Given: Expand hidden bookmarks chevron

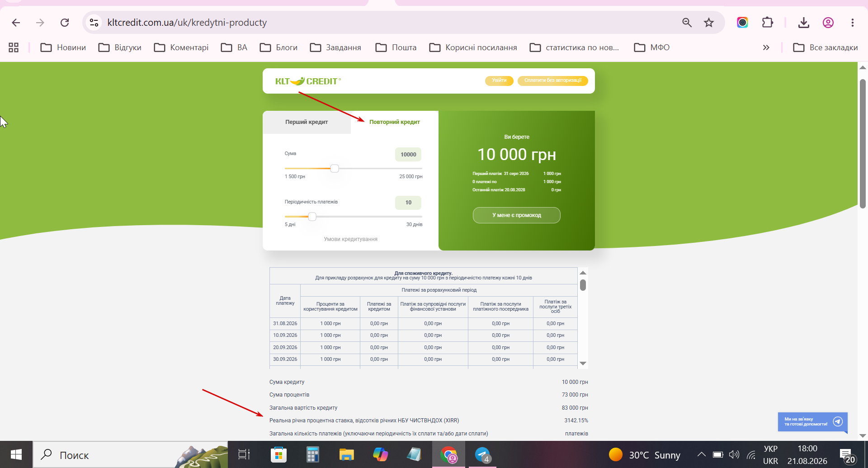Looking at the screenshot, I should [766, 47].
